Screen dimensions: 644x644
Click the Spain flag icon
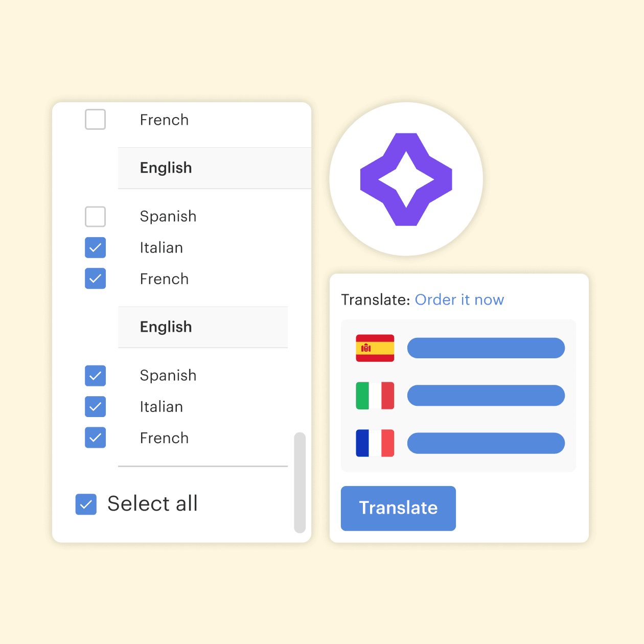pyautogui.click(x=375, y=348)
